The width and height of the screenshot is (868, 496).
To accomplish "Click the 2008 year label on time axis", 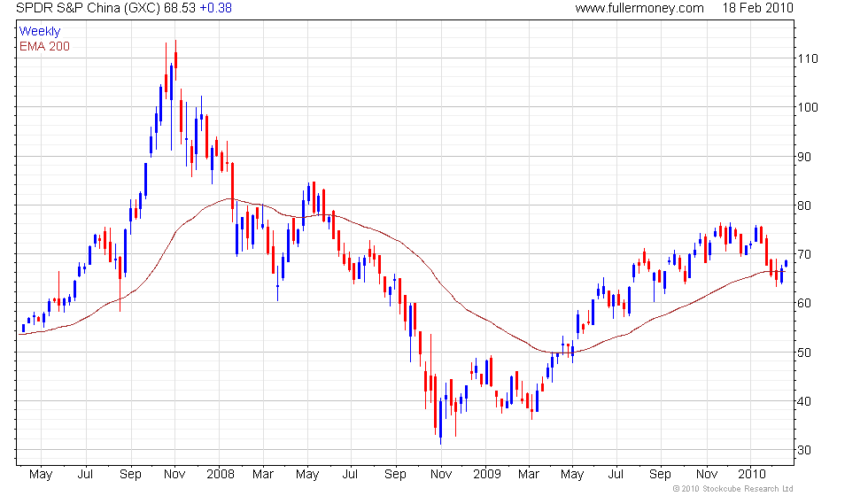I will 221,475.
